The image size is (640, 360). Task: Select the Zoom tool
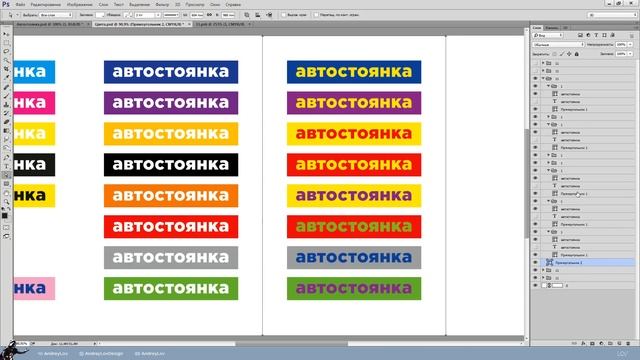(x=6, y=202)
